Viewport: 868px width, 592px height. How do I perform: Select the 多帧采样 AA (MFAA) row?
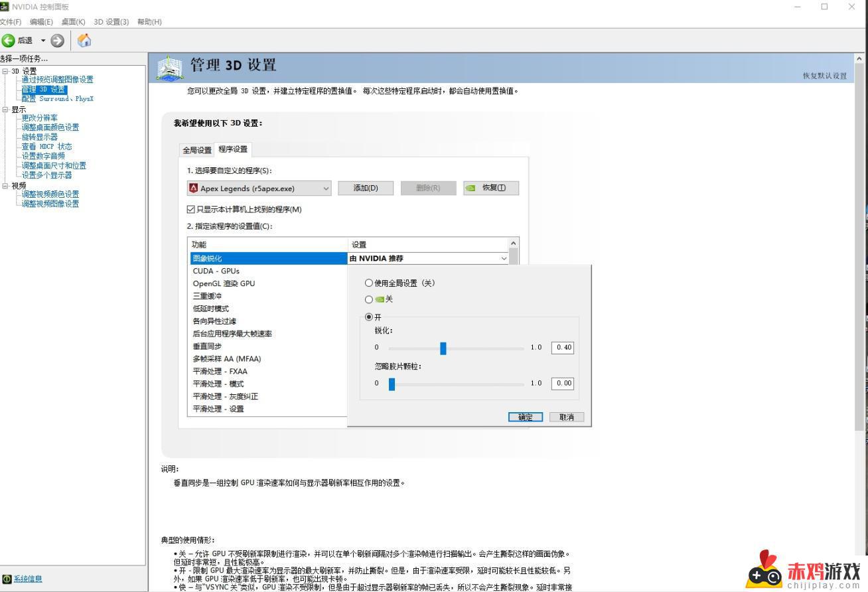pyautogui.click(x=268, y=359)
